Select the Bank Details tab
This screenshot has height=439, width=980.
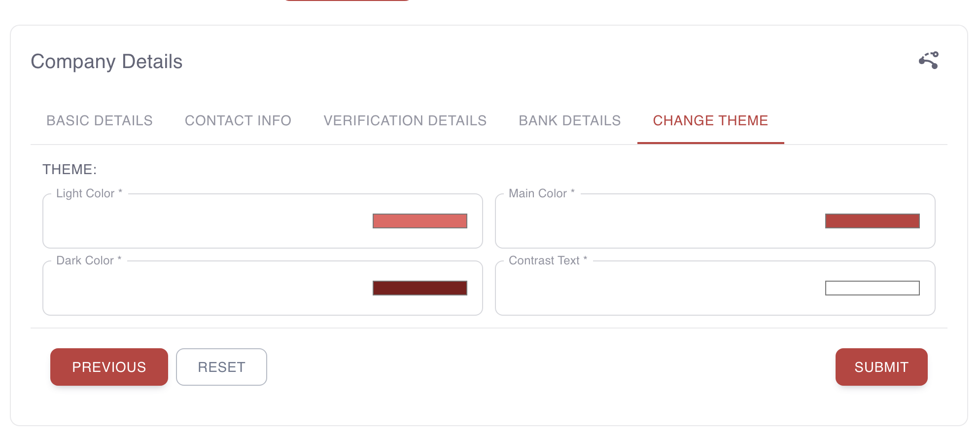(x=569, y=121)
